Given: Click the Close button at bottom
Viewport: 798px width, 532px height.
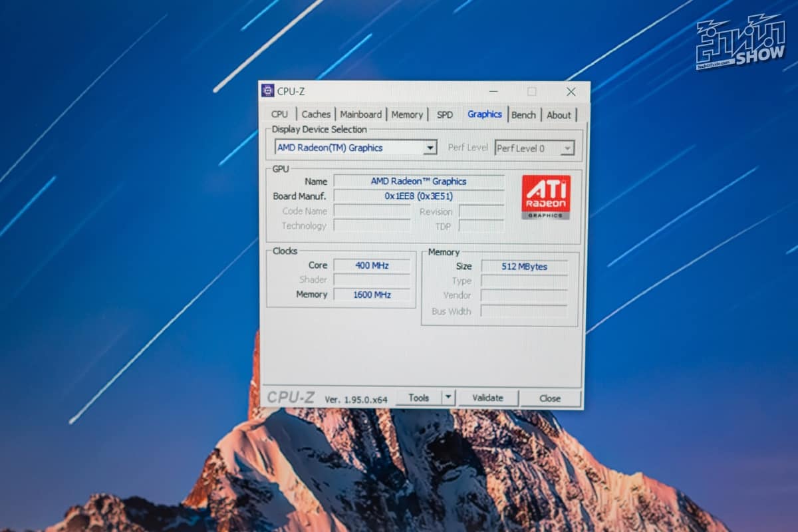Looking at the screenshot, I should click(550, 398).
